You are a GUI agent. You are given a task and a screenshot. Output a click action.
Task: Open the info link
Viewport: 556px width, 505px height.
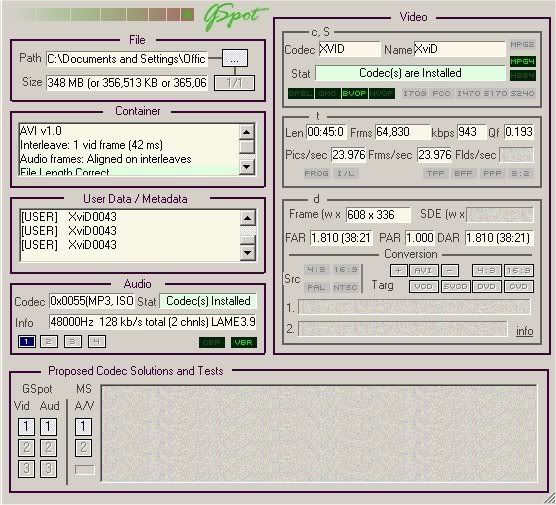(x=524, y=331)
